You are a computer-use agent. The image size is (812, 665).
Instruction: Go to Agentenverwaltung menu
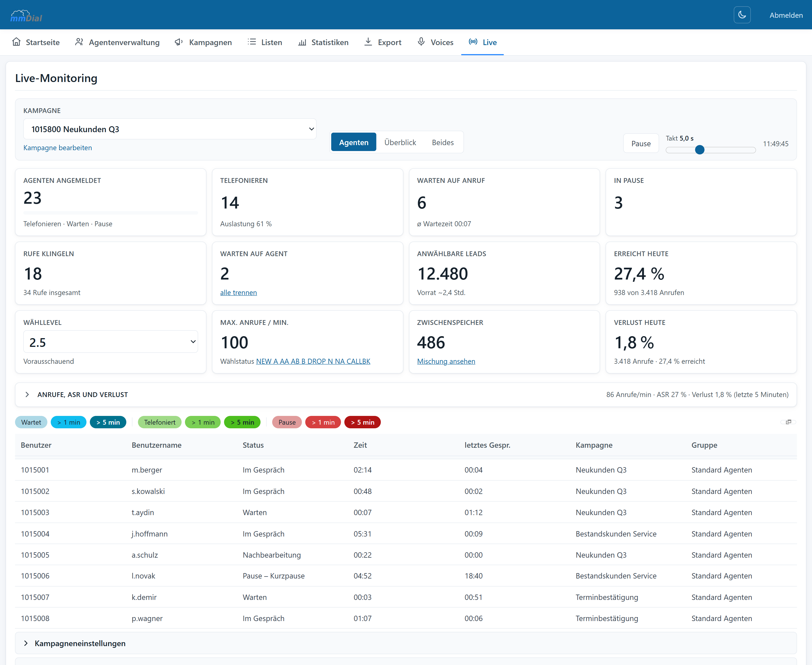tap(117, 42)
